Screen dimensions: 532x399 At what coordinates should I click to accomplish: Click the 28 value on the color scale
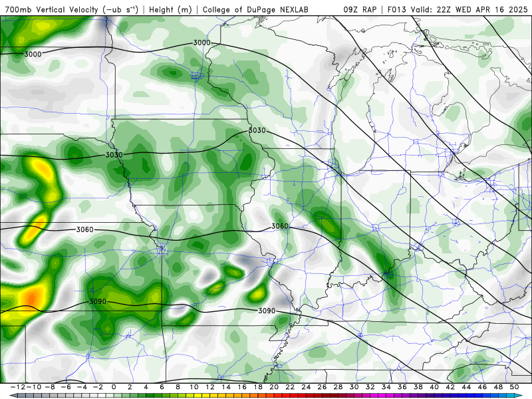tap(338, 387)
